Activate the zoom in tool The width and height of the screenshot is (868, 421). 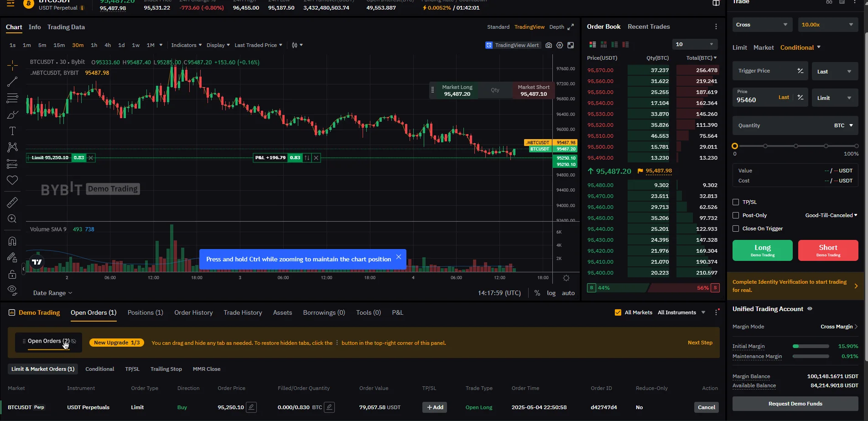[12, 219]
